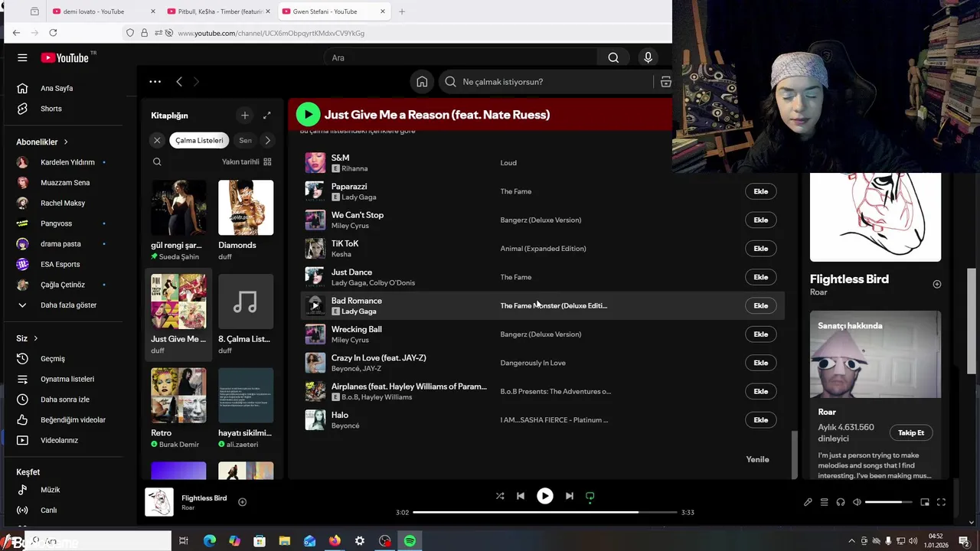Image resolution: width=980 pixels, height=551 pixels.
Task: Go back in Spotify navigation
Action: 178,82
